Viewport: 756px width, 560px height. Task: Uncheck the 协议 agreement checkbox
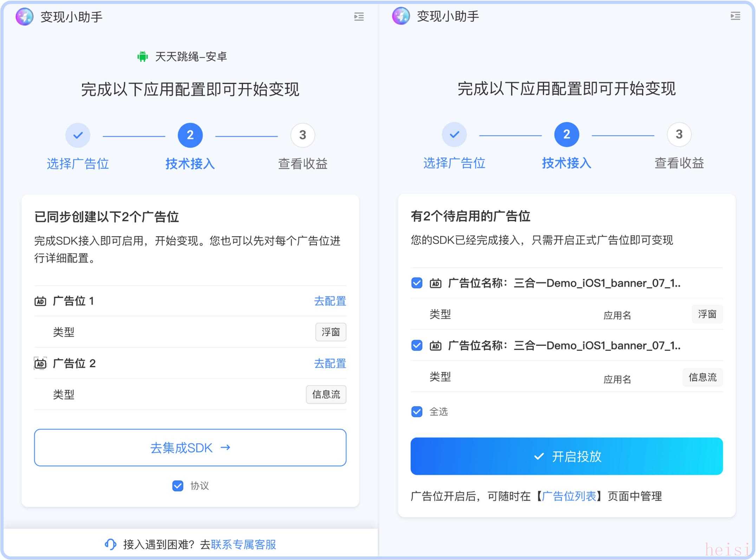pyautogui.click(x=178, y=486)
